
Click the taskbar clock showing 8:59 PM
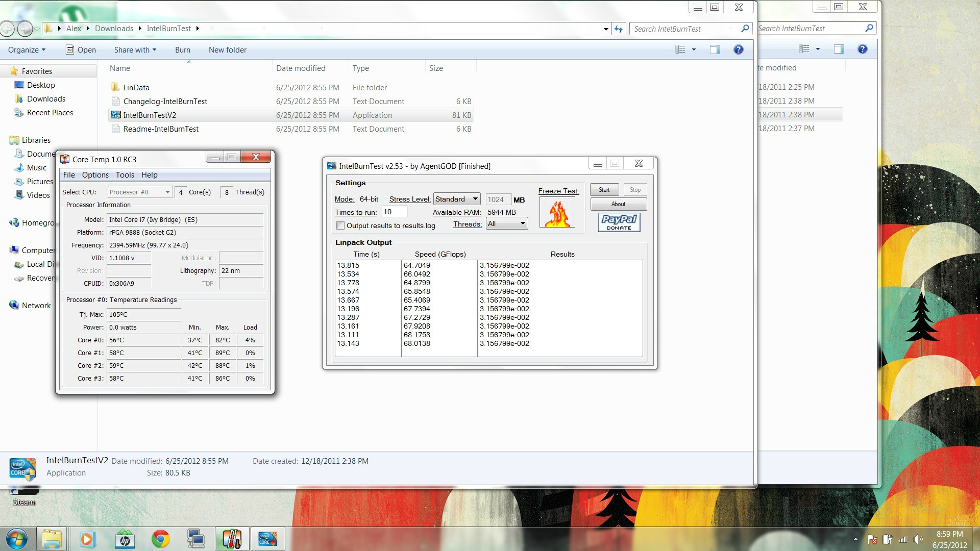coord(949,539)
